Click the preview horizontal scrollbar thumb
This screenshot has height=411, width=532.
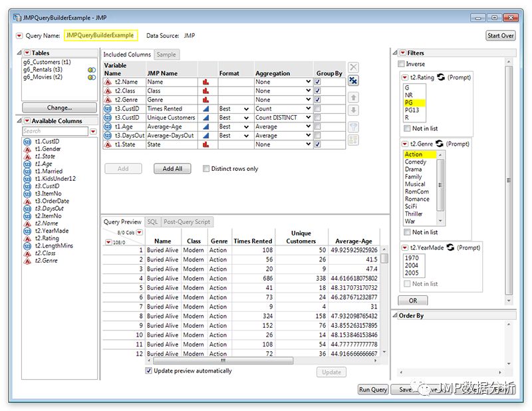pos(223,360)
